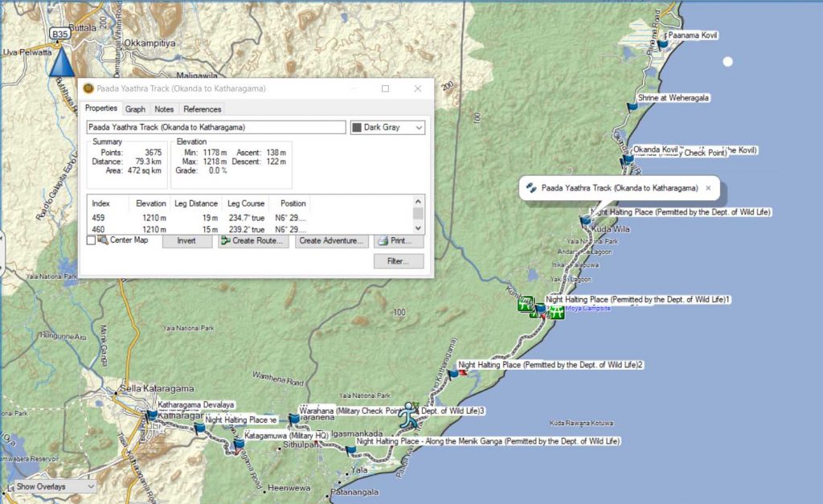The width and height of the screenshot is (823, 504).
Task: Open the Filter dialog button
Action: tap(399, 261)
